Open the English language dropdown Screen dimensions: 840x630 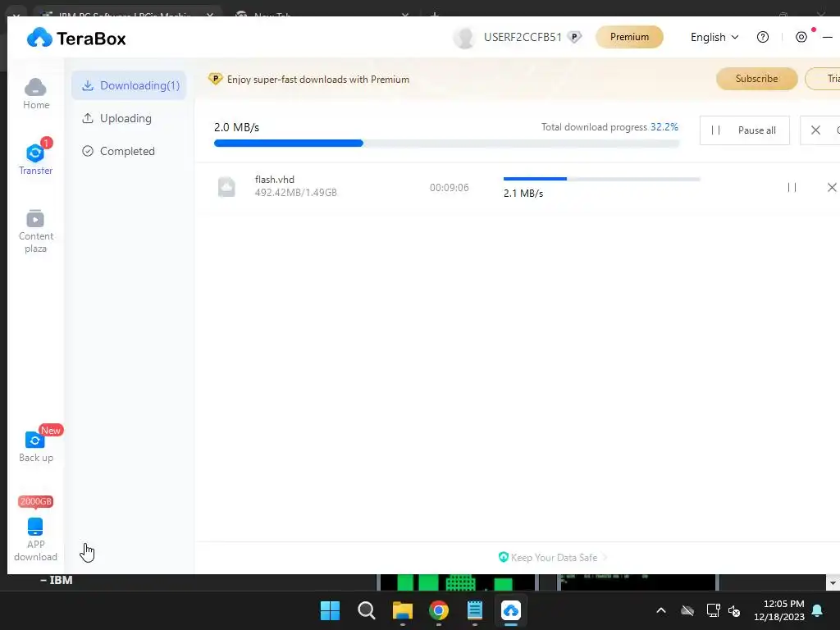[714, 37]
